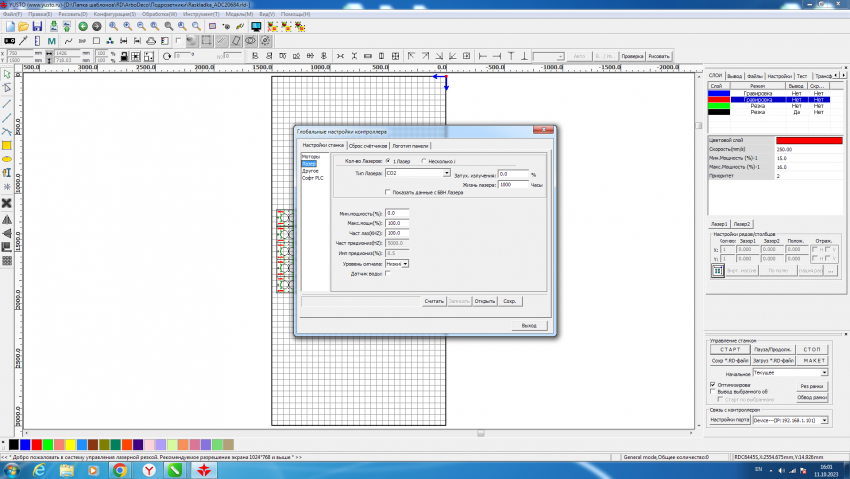This screenshot has height=479, width=850.
Task: Open the 'Уровень сигнала' dropdown
Action: coord(405,263)
